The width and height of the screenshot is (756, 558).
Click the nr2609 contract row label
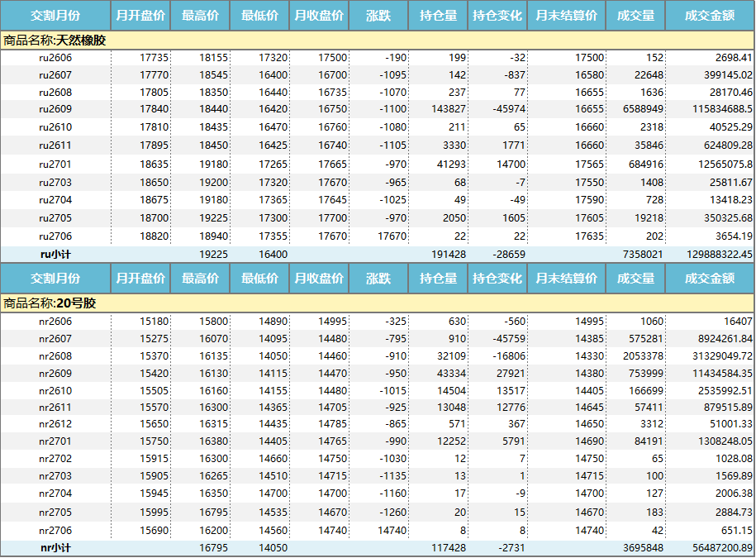tap(55, 374)
